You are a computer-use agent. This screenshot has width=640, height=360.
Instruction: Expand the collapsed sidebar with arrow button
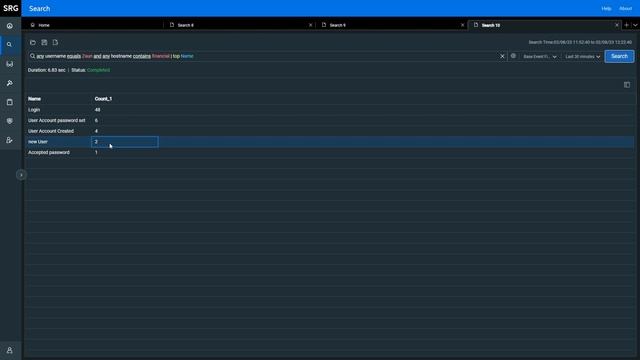[x=21, y=175]
